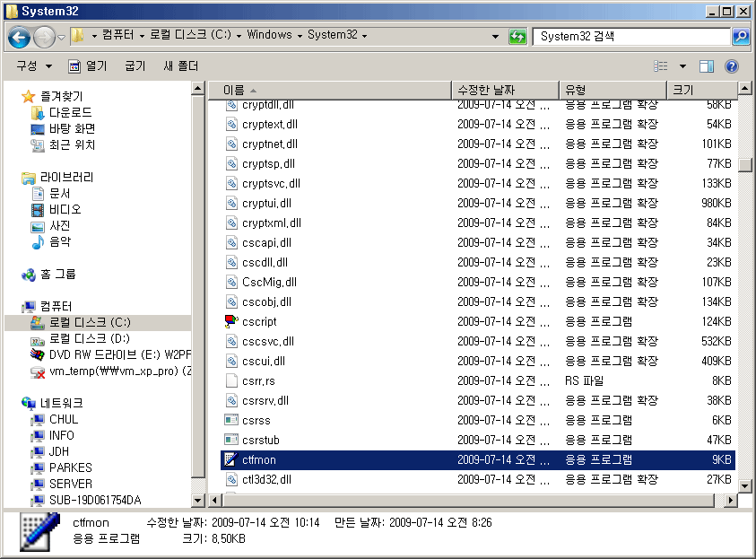Click the csrstub application icon
The image size is (756, 559).
(x=231, y=440)
